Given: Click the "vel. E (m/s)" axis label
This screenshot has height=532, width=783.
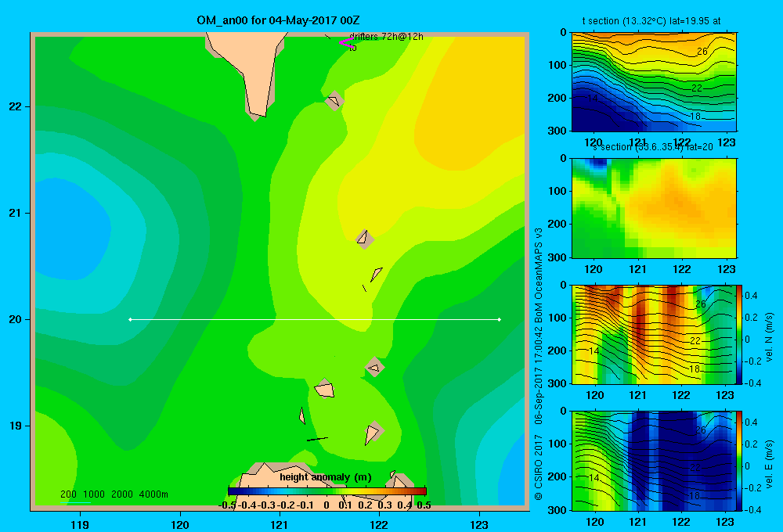Looking at the screenshot, I should pyautogui.click(x=769, y=463).
